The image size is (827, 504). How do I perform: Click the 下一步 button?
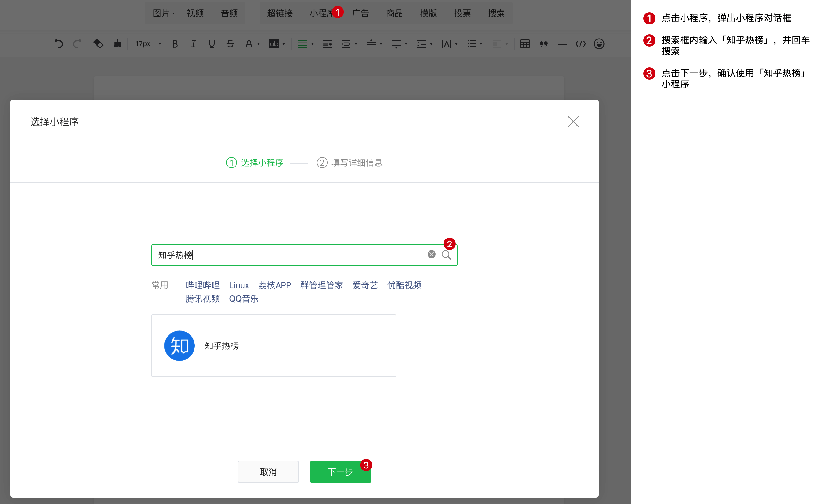[340, 472]
